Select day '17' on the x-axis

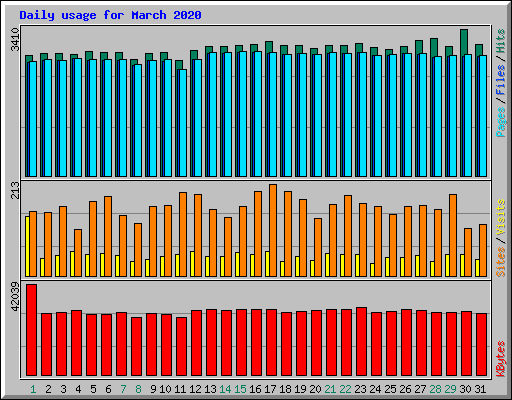coord(270,389)
